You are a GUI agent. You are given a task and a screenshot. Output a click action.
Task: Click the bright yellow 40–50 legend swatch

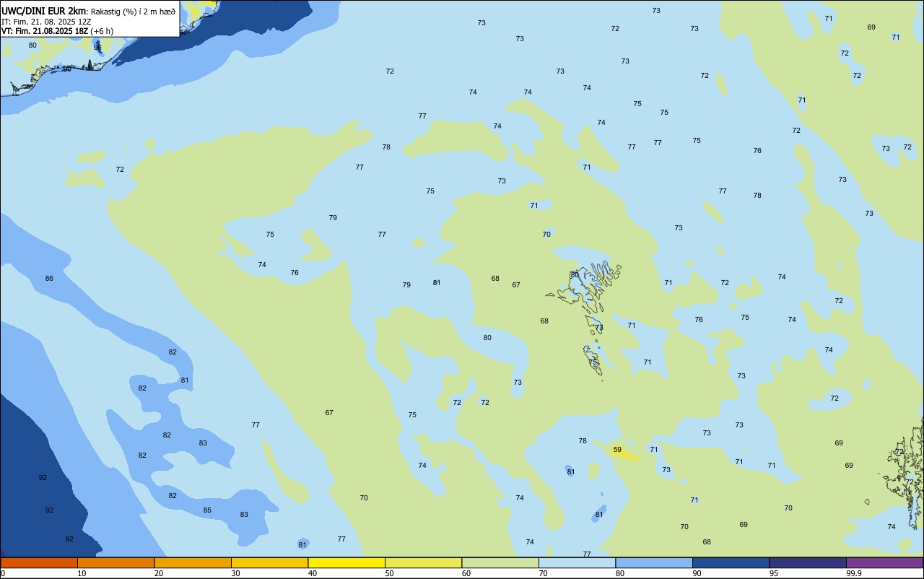coord(346,562)
